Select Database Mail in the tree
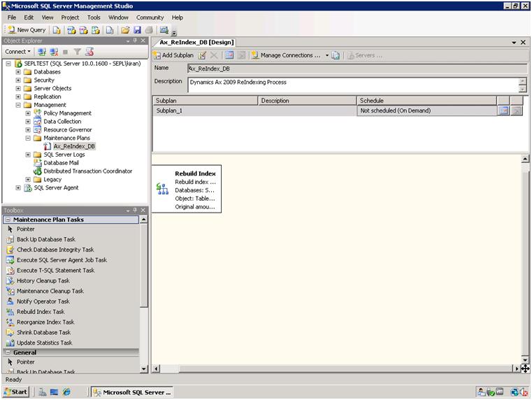Image resolution: width=532 pixels, height=400 pixels. 61,163
